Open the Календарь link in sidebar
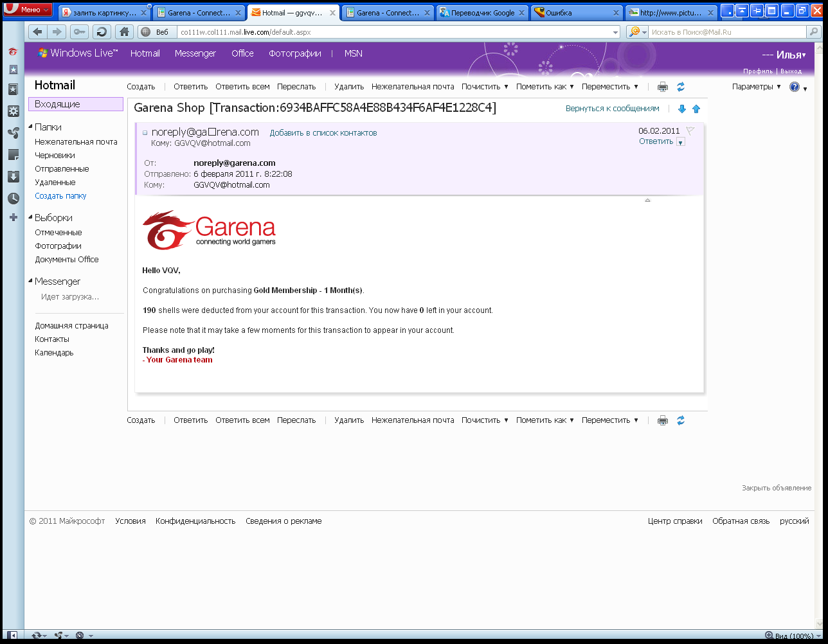Image resolution: width=828 pixels, height=644 pixels. tap(54, 353)
